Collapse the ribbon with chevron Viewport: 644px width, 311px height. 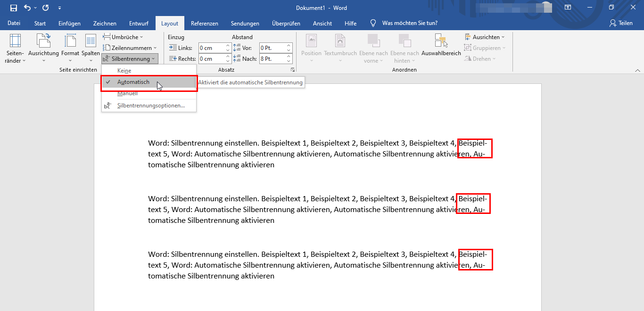[x=637, y=70]
